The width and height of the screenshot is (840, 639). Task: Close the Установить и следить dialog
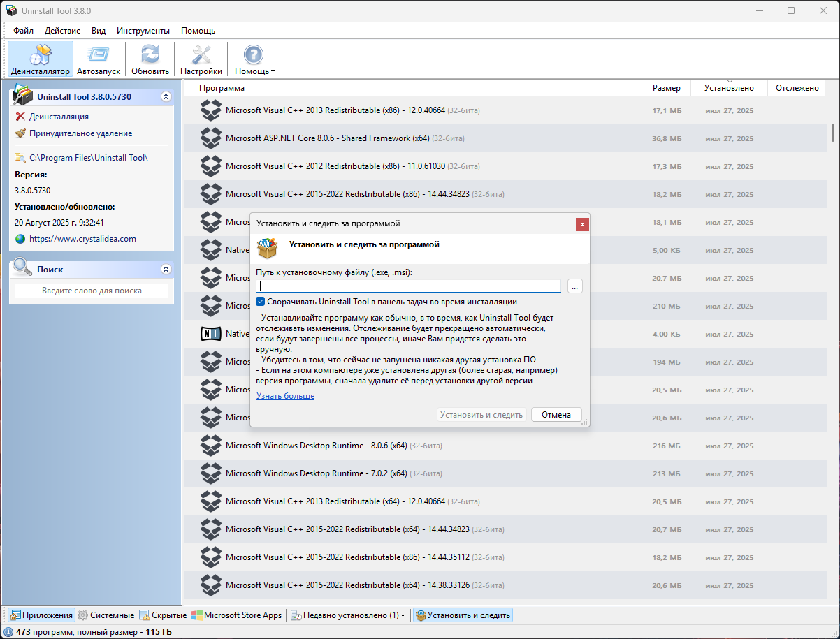point(583,224)
